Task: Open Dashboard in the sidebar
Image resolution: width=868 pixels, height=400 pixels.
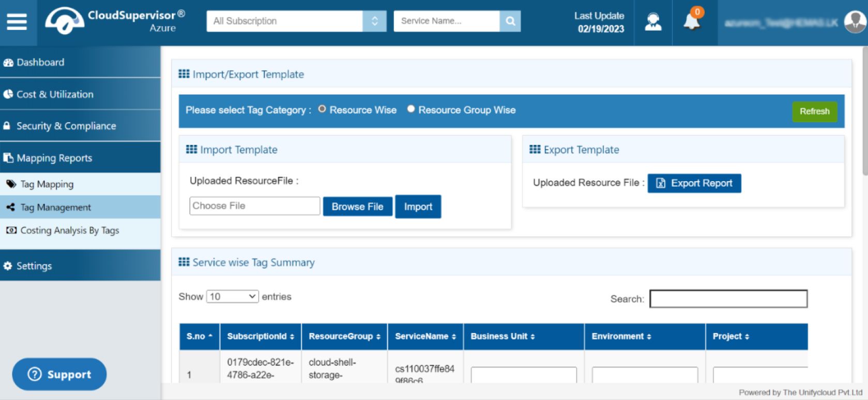Action: point(80,62)
